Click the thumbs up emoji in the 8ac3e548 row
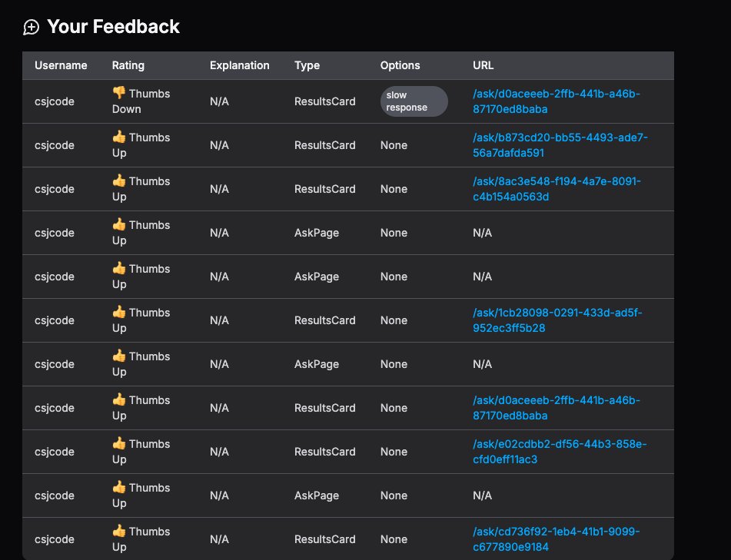Image resolution: width=731 pixels, height=560 pixels. 119,181
